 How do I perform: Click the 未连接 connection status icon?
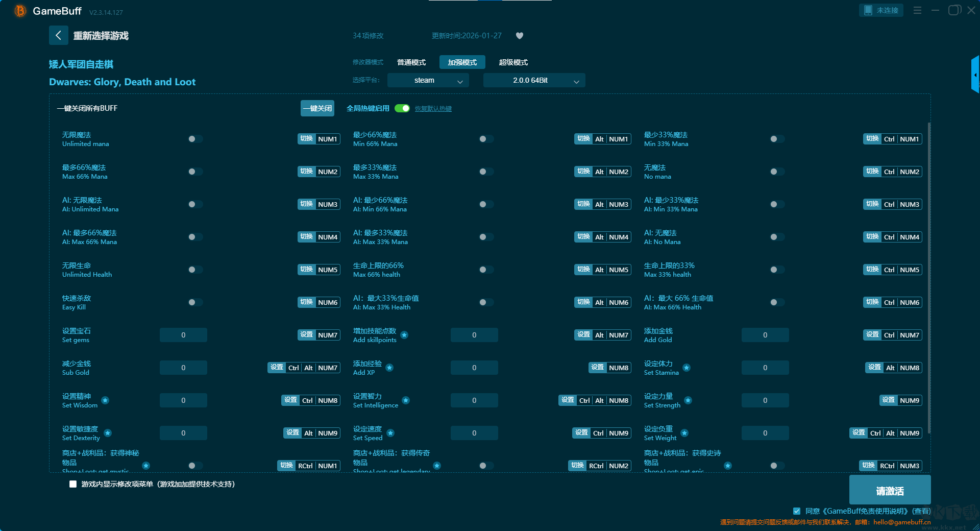pyautogui.click(x=868, y=10)
